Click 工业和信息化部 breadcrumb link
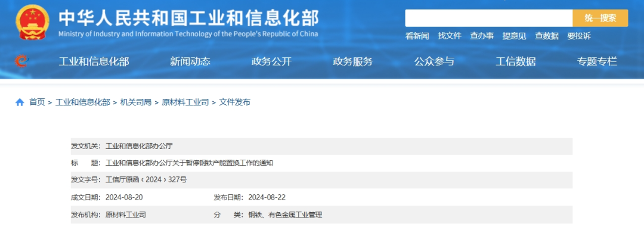This screenshot has width=644, height=233. (x=82, y=102)
